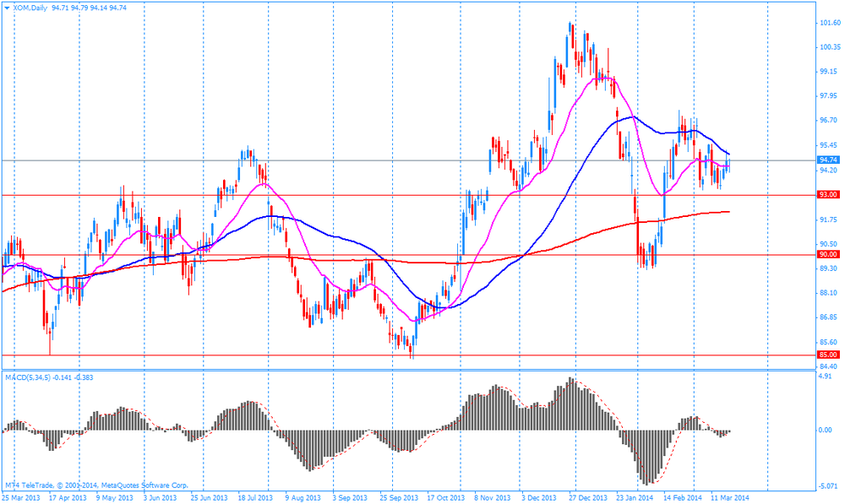
Task: Click the 97.95 price axis label
Action: point(830,96)
